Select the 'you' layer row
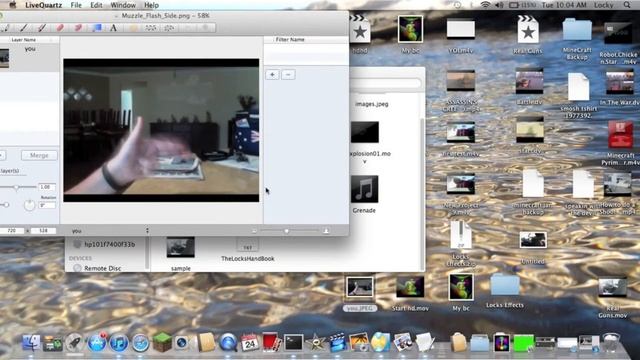This screenshot has width=640, height=360. (x=29, y=58)
